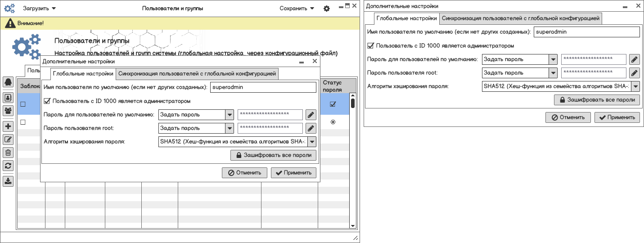Screen dimensions: 644x243
Task: Toggle ID 1000 administrator checkbox in right standalone dialog
Action: [371, 45]
